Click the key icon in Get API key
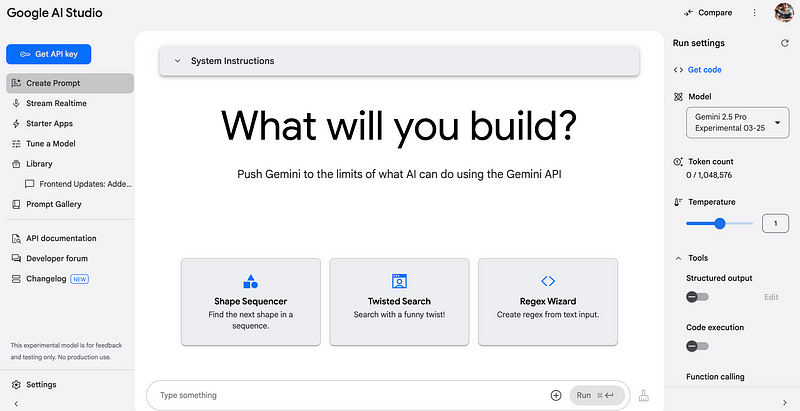Image resolution: width=800 pixels, height=411 pixels. [25, 54]
